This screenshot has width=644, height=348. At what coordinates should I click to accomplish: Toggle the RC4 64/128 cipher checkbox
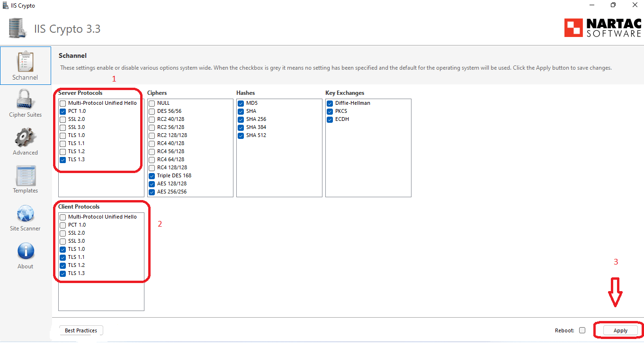pos(152,159)
